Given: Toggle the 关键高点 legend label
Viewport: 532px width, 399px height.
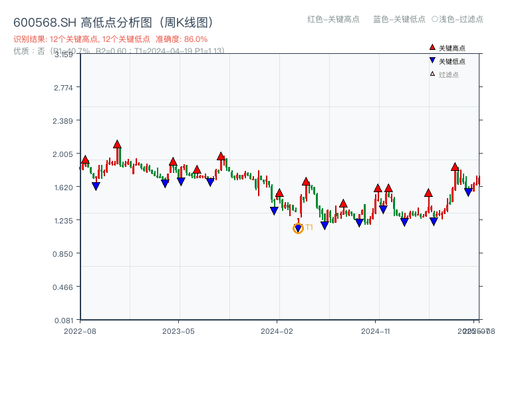Looking at the screenshot, I should point(452,48).
